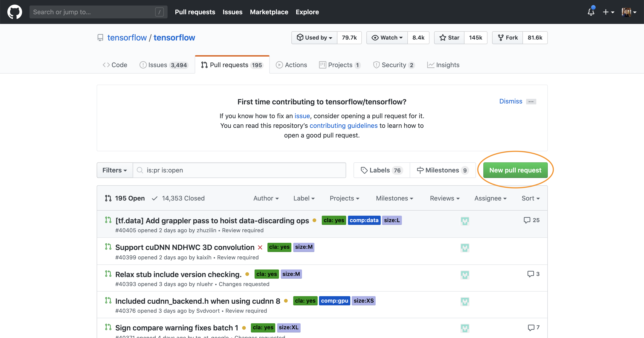Click the yellow pending status dot on tf.data PR
Viewport: 644px width, 338px height.
click(314, 220)
